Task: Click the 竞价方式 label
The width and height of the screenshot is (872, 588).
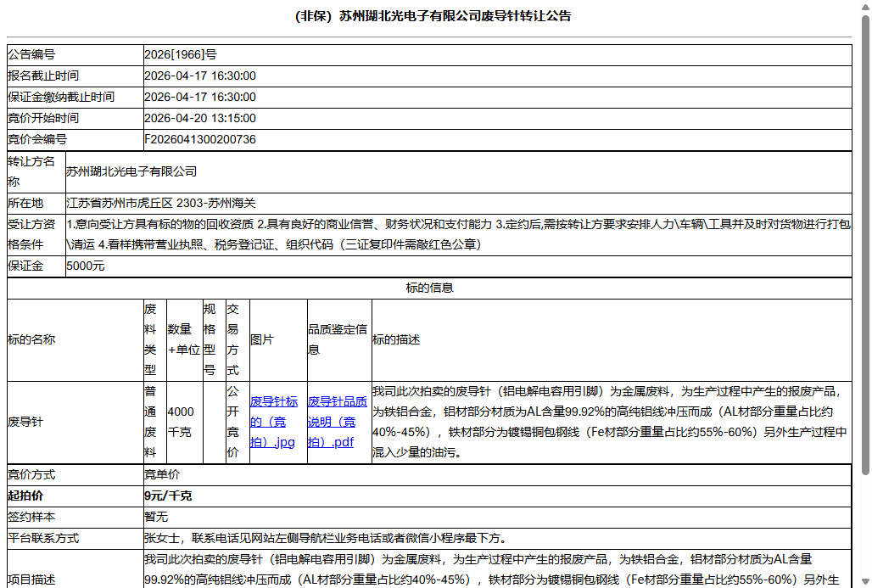Action: 31,474
